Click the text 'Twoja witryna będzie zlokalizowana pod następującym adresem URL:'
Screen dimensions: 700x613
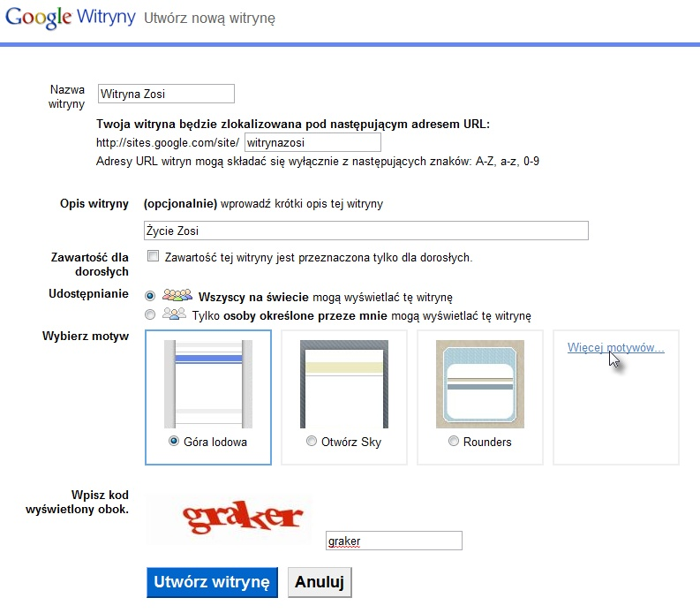[x=293, y=124]
